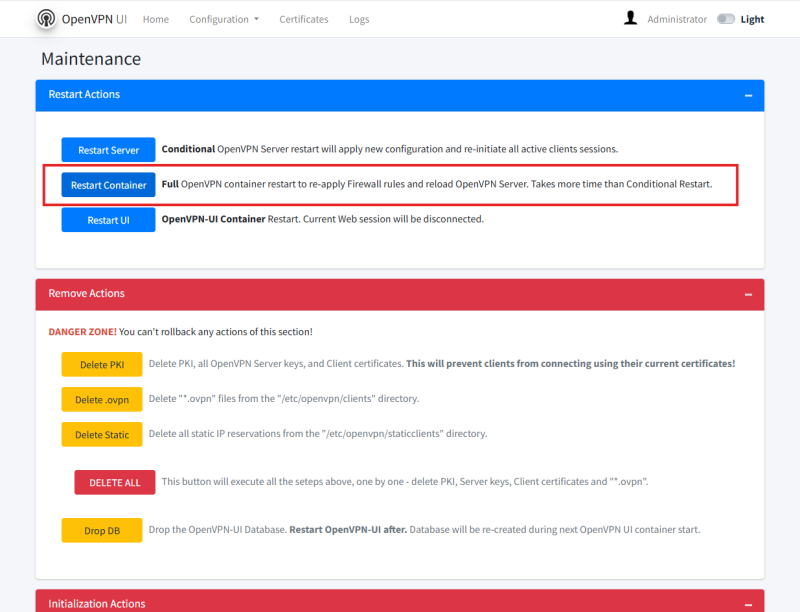Click the Initialization Actions header title

[97, 604]
